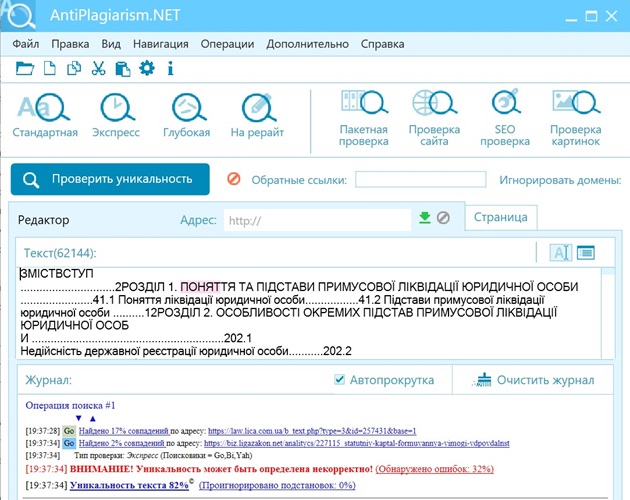Open 'Найдено 17% совпадений' link
This screenshot has width=630, height=500.
[124, 431]
